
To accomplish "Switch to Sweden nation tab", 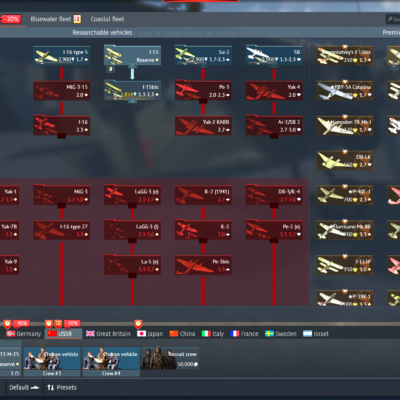I will tap(281, 334).
